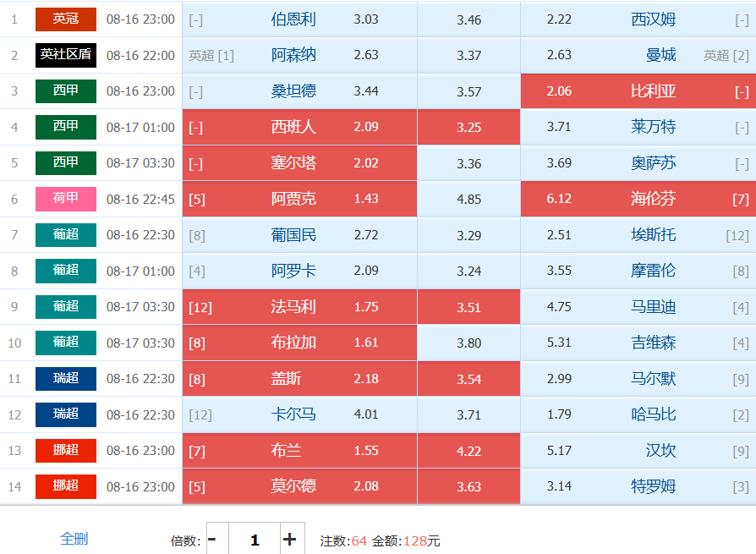Click the 全删 delete-all link

point(74,539)
